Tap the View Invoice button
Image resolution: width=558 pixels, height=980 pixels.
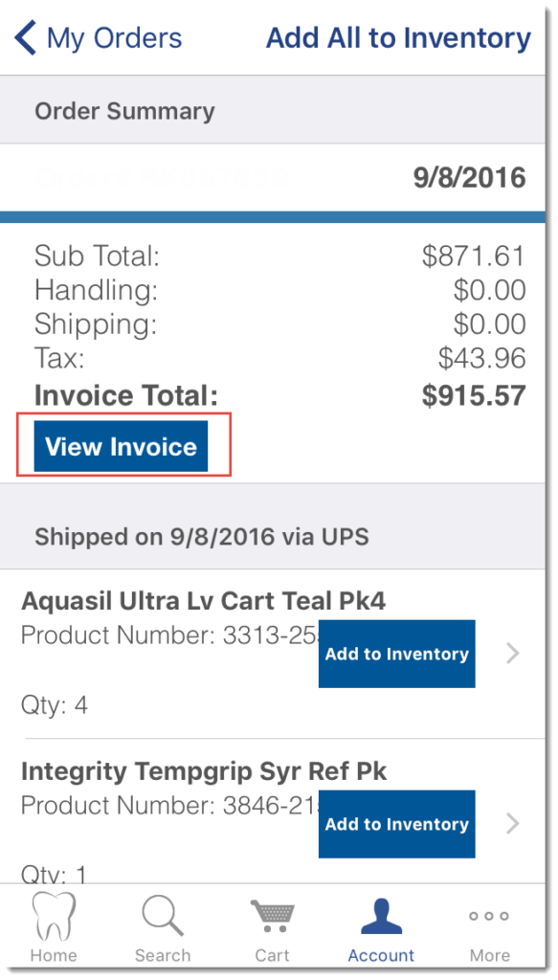pyautogui.click(x=123, y=445)
